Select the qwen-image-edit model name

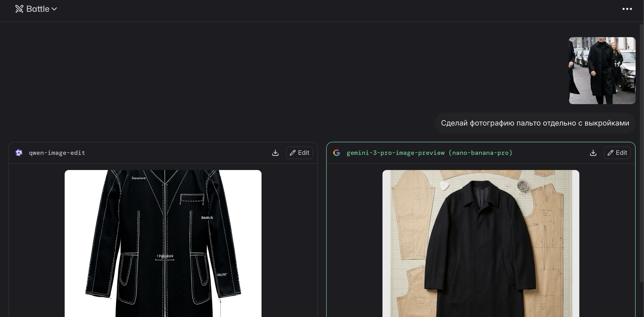(x=57, y=153)
